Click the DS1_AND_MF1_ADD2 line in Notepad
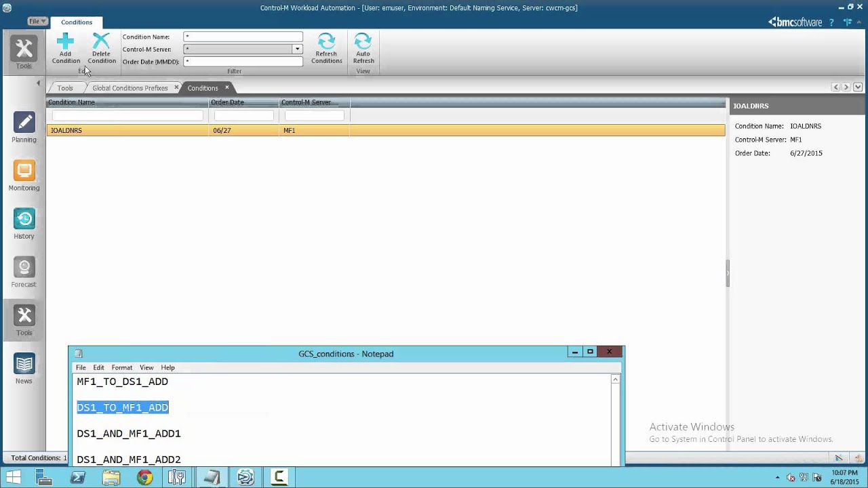868x488 pixels. coord(129,460)
